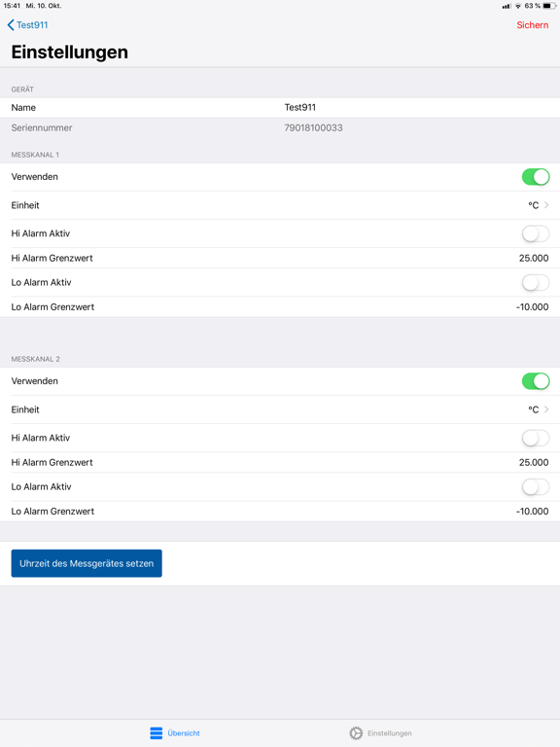Tap the back chevron icon beside Test911
This screenshot has width=560, height=747.
click(11, 25)
